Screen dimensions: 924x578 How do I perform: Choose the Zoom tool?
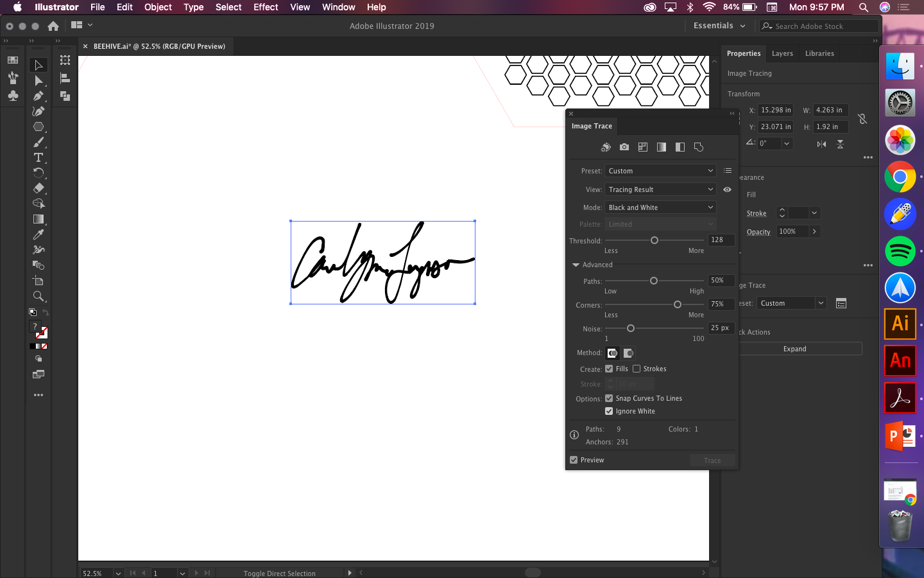(x=38, y=296)
